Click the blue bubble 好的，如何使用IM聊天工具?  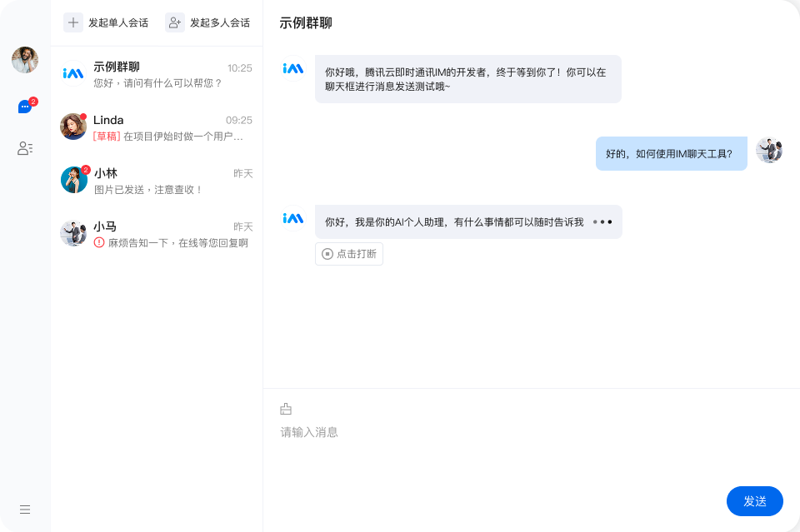click(x=672, y=153)
